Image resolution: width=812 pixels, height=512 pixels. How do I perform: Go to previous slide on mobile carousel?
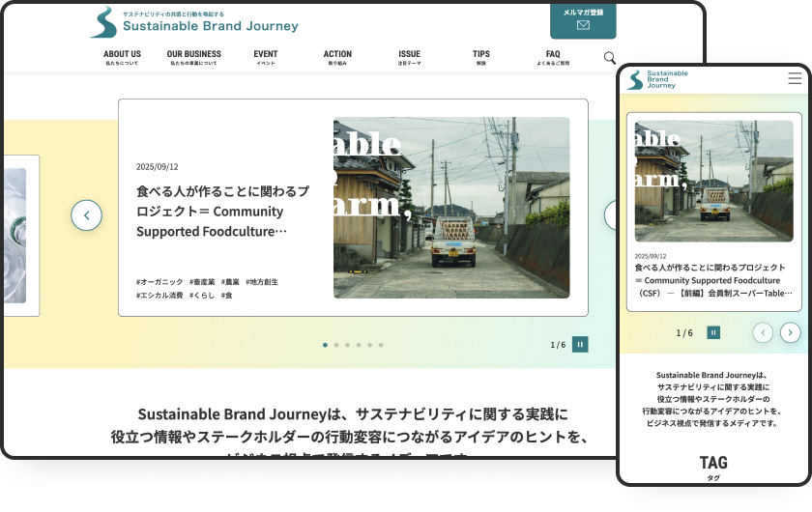point(763,332)
